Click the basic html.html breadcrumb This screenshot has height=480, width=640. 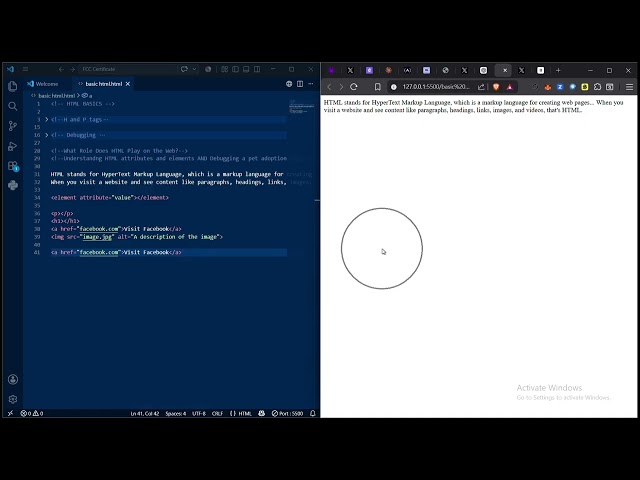(x=57, y=96)
